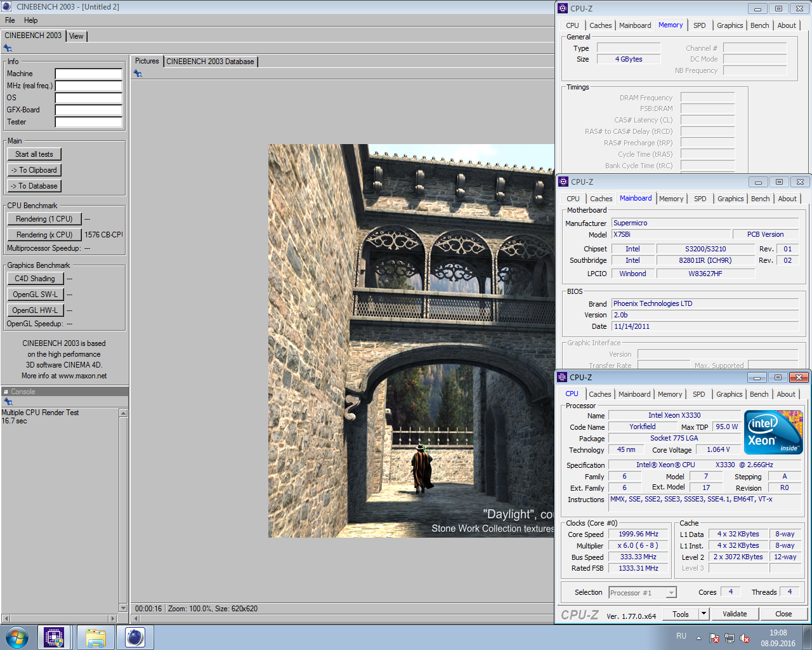The width and height of the screenshot is (812, 650).
Task: Click the RU language indicator
Action: pyautogui.click(x=681, y=636)
